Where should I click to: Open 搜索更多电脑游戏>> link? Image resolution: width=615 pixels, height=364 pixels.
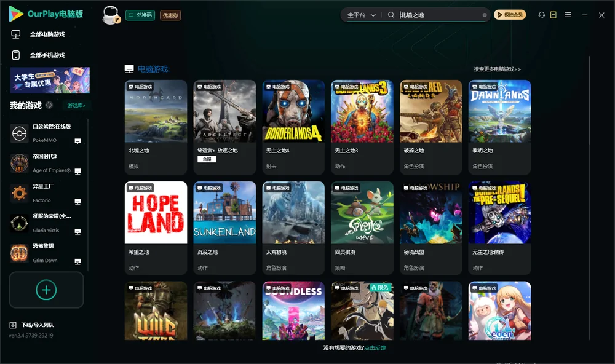coord(497,69)
